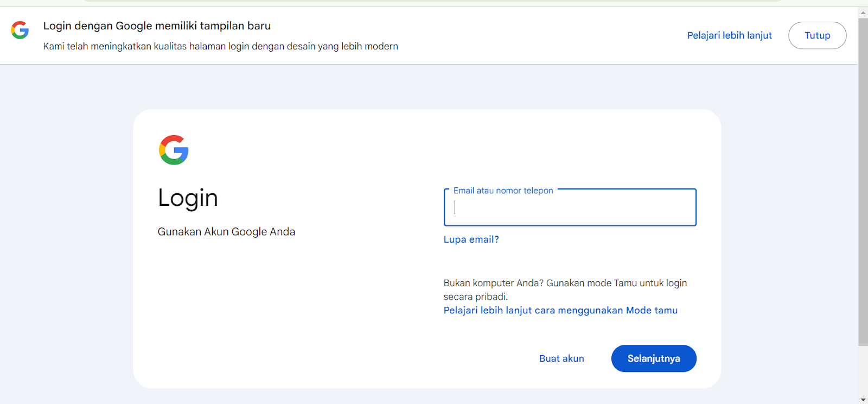Image resolution: width=868 pixels, height=404 pixels.
Task: Click the Google logo in the top banner
Action: coord(20,30)
